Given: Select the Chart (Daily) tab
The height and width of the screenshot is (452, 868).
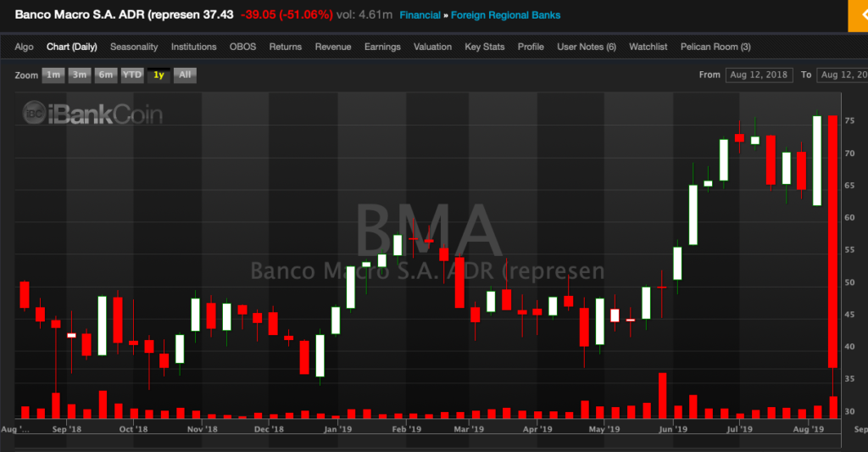Looking at the screenshot, I should (x=71, y=47).
